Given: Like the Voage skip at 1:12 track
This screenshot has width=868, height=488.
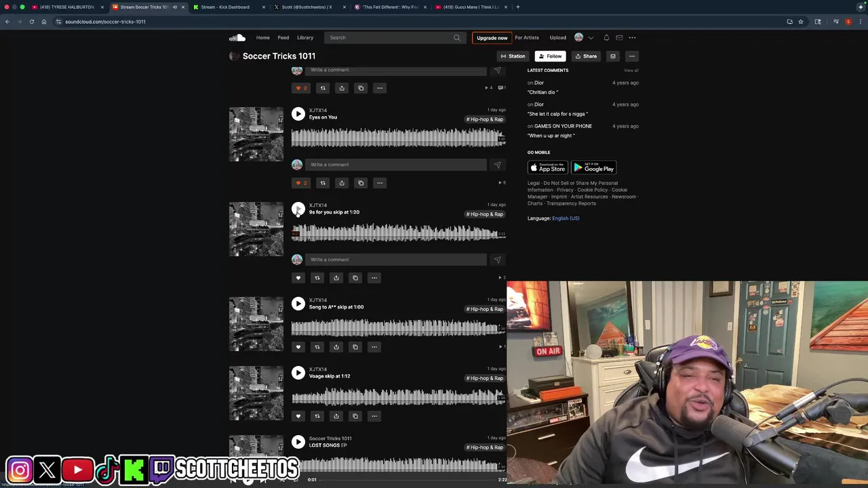Looking at the screenshot, I should 298,416.
